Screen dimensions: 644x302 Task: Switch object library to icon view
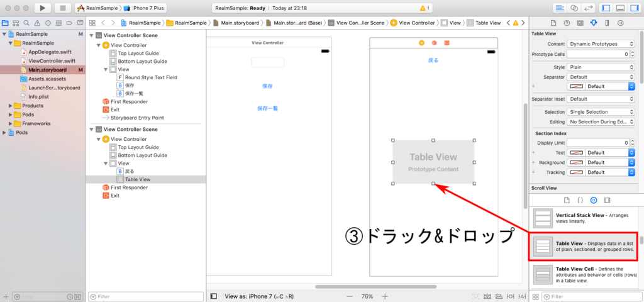pos(536,296)
